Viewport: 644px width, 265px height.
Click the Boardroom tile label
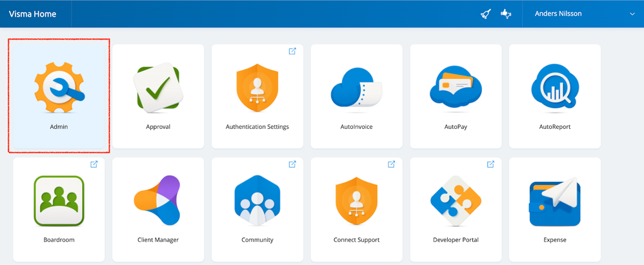[59, 240]
